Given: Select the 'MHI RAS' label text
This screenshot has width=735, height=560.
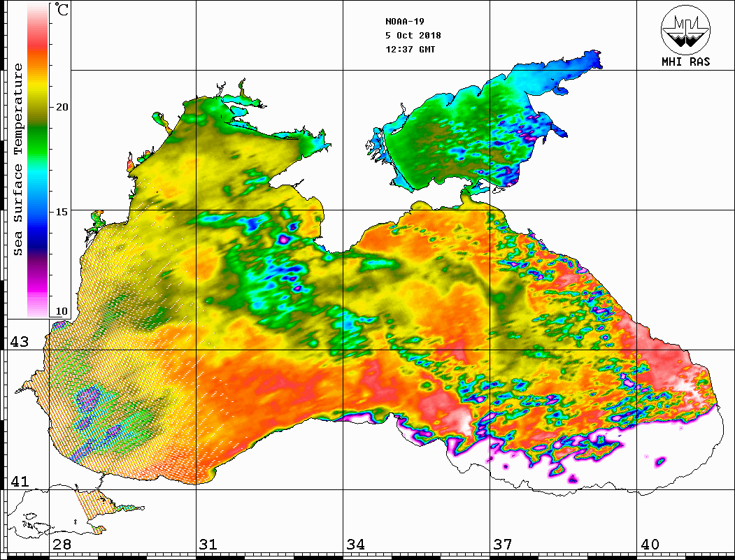Looking at the screenshot, I should click(x=686, y=62).
